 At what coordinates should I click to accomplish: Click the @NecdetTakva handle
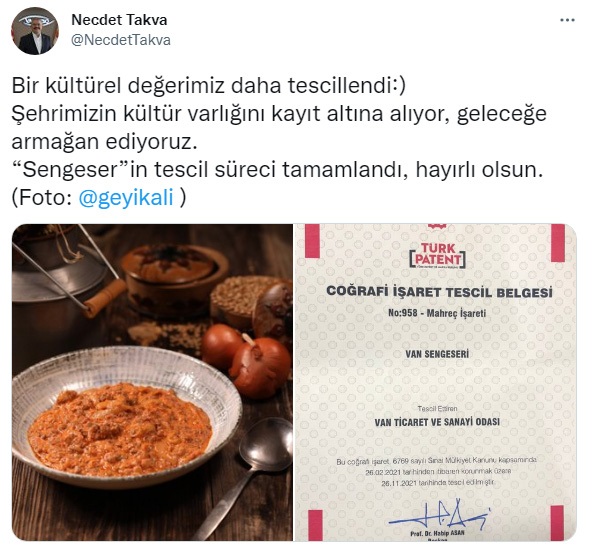click(x=121, y=40)
